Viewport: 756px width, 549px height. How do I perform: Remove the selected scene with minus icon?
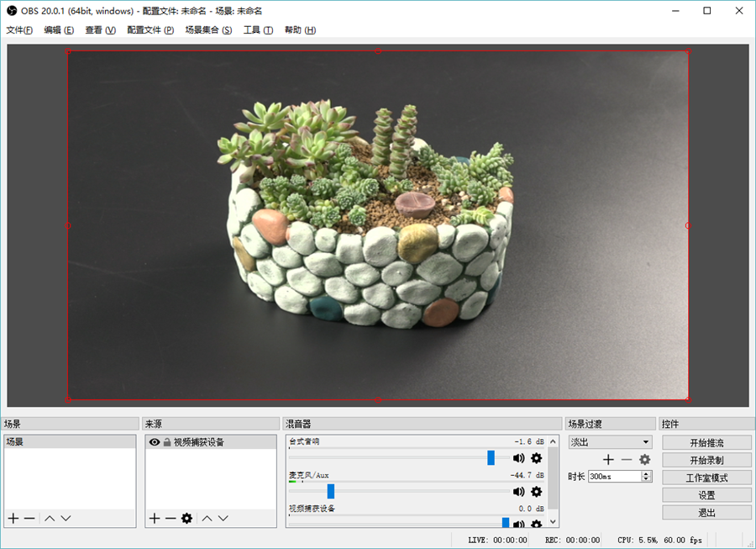pos(29,519)
